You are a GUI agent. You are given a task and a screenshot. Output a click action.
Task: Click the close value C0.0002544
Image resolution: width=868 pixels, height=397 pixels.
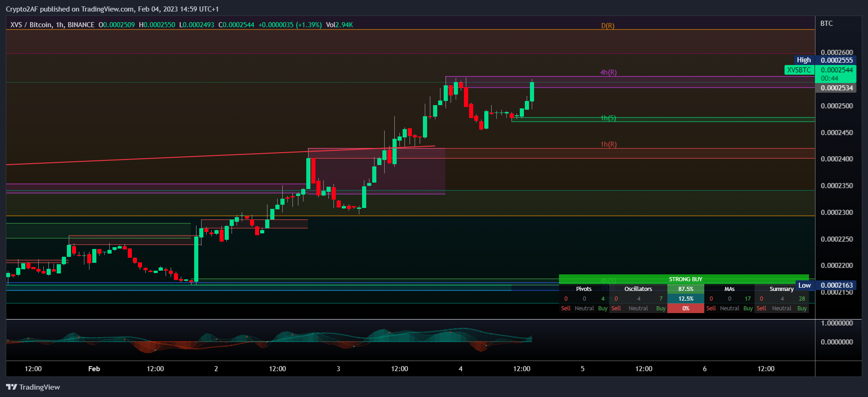[x=236, y=25]
